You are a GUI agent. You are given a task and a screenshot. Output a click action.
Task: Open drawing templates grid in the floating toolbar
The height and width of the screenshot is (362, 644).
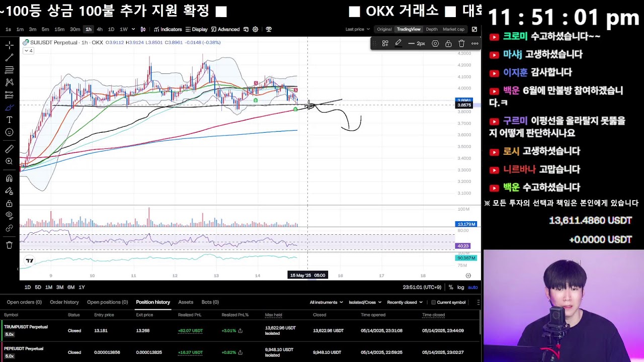[385, 43]
